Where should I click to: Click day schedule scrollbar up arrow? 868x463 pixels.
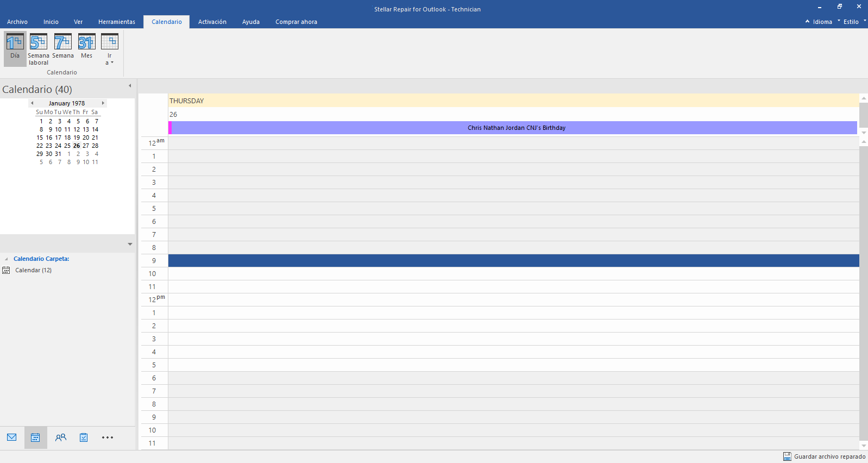[x=864, y=142]
